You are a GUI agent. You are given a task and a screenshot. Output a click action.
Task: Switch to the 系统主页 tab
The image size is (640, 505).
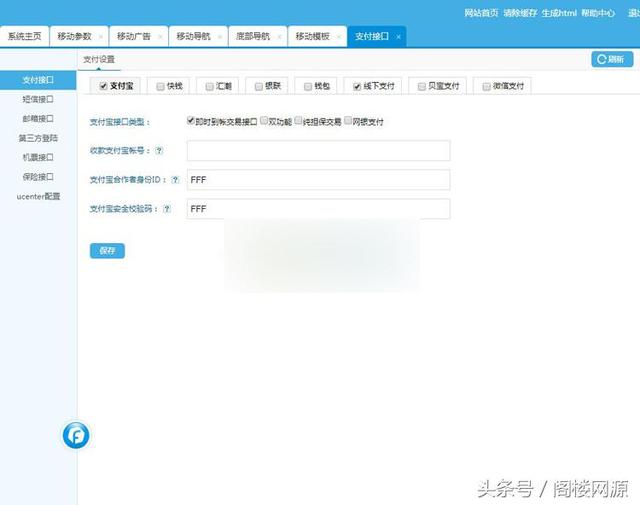(24, 36)
